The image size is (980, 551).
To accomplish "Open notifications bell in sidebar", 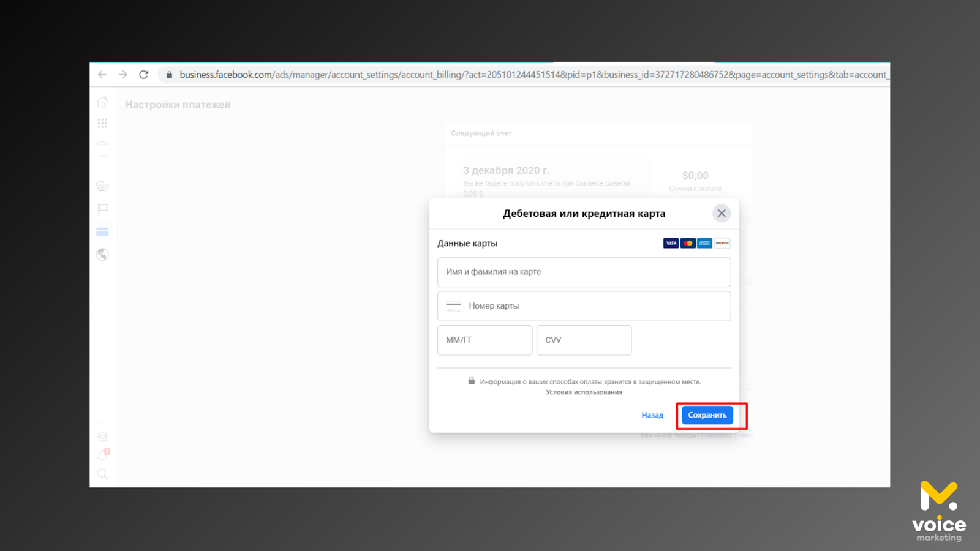I will (x=103, y=455).
